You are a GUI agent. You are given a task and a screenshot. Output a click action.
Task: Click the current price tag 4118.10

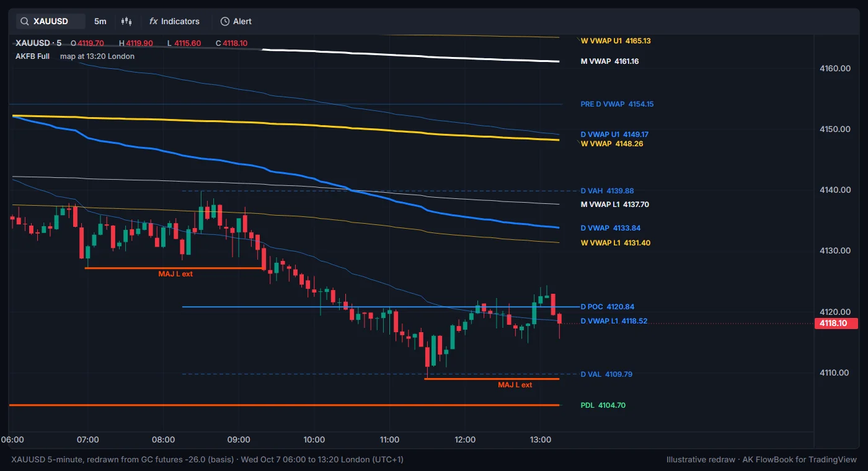pyautogui.click(x=836, y=323)
